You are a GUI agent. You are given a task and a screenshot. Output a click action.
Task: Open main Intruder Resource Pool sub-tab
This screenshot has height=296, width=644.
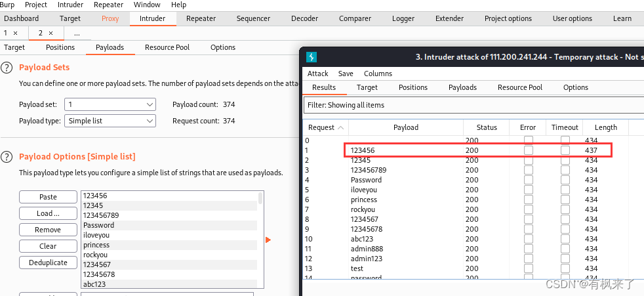coord(167,47)
